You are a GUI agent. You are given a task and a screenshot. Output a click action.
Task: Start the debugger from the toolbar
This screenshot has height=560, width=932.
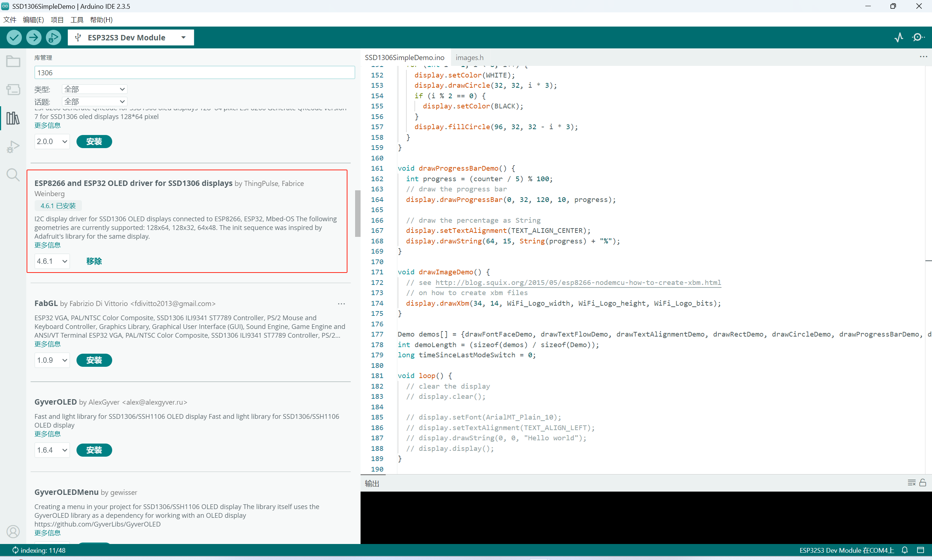(x=53, y=37)
